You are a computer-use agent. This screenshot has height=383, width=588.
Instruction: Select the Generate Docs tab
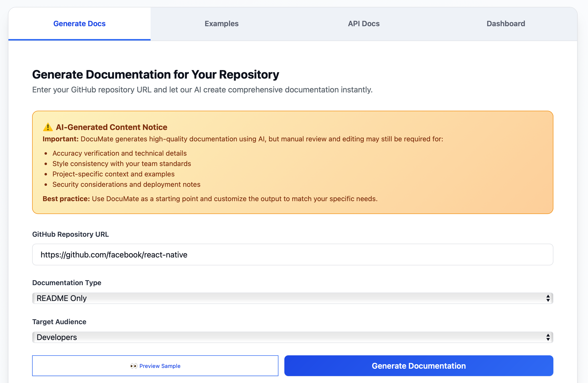click(79, 24)
